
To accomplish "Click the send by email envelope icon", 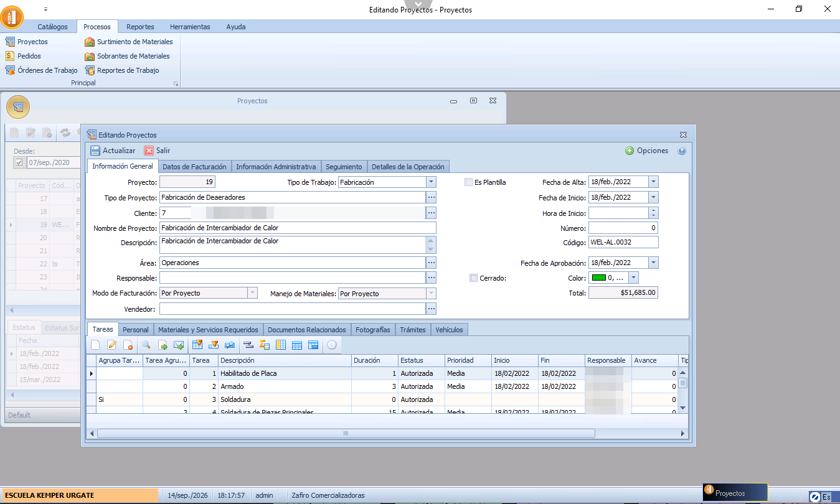I will [x=179, y=345].
